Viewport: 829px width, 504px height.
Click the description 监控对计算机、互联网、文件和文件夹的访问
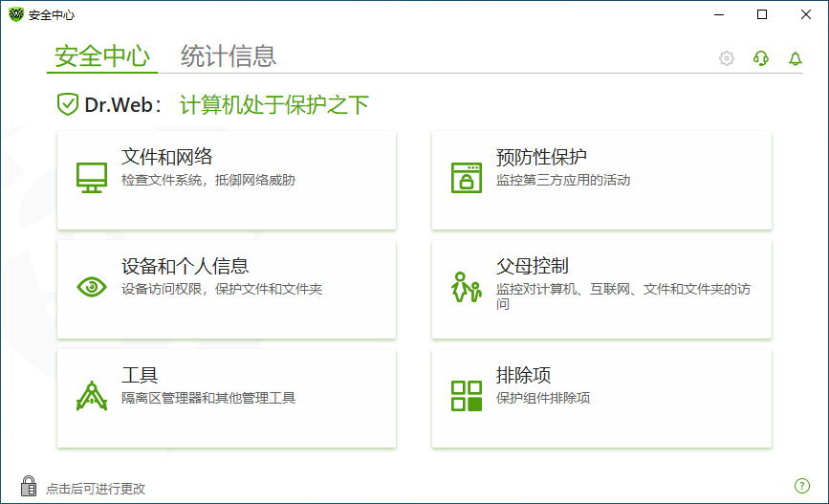tap(623, 296)
